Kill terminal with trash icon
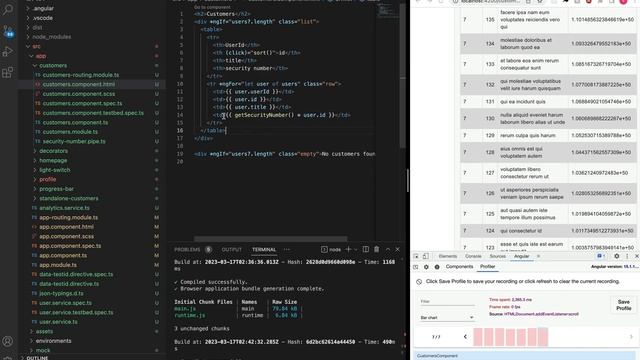Image resolution: width=640 pixels, height=360 pixels. [376, 249]
